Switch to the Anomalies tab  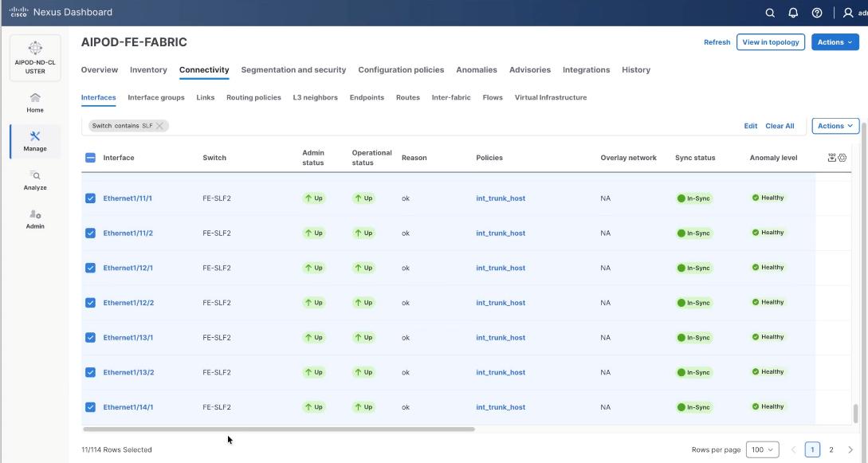[x=476, y=69]
